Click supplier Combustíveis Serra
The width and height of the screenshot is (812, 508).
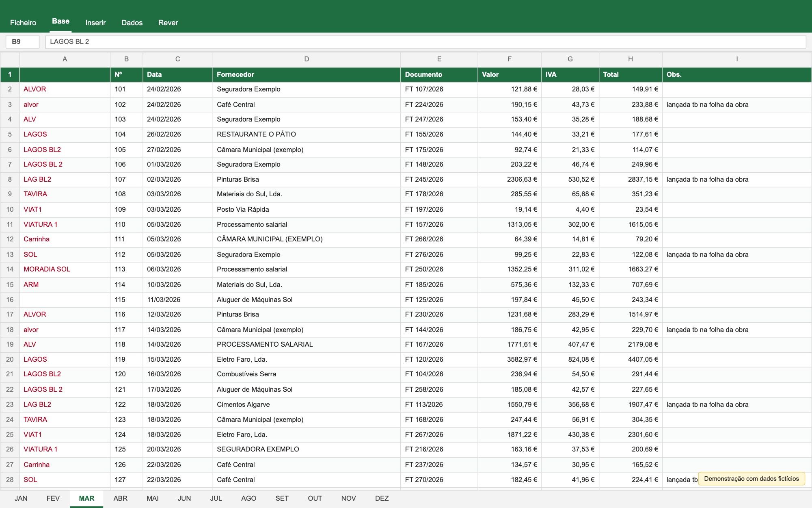tap(307, 374)
